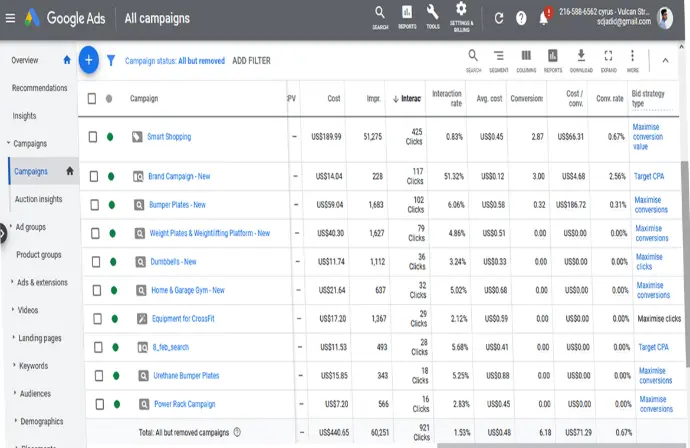This screenshot has height=448, width=690.
Task: Open the hamburger main menu
Action: pyautogui.click(x=10, y=18)
